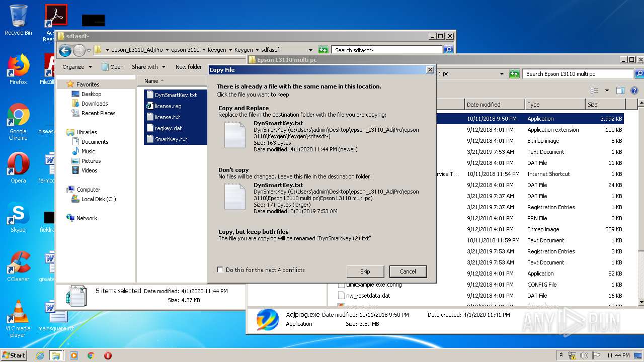Viewport: 644px width, 362px height.
Task: Choose Don't copy option
Action: (x=321, y=192)
